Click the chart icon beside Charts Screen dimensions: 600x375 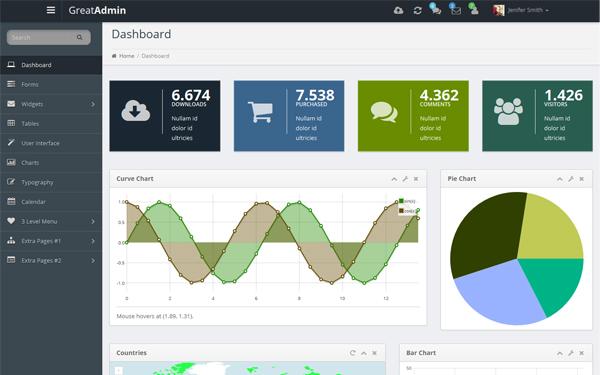click(x=11, y=162)
